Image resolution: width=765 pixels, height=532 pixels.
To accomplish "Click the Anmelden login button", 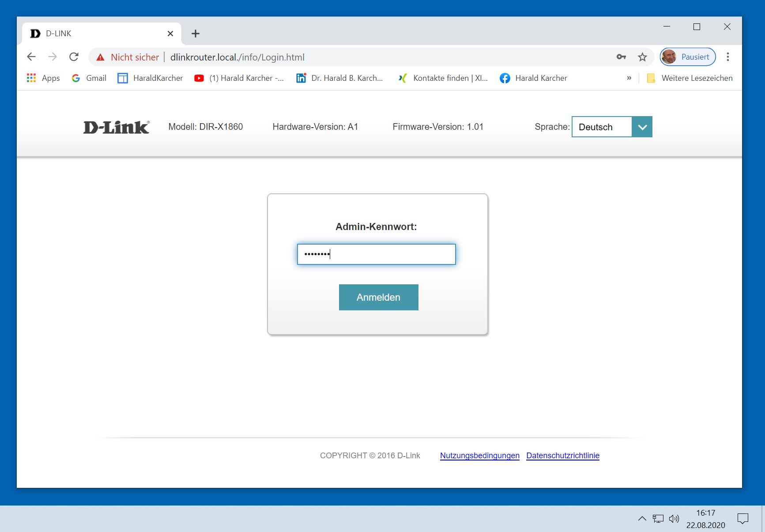I will [x=379, y=298].
